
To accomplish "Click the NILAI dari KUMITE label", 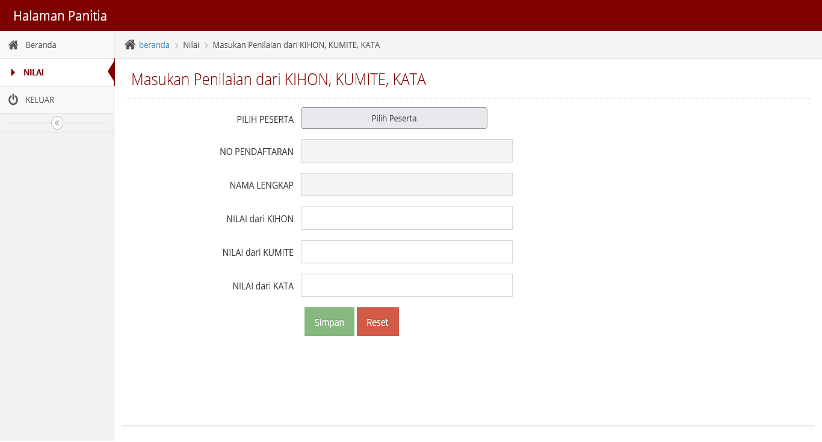I will click(257, 252).
